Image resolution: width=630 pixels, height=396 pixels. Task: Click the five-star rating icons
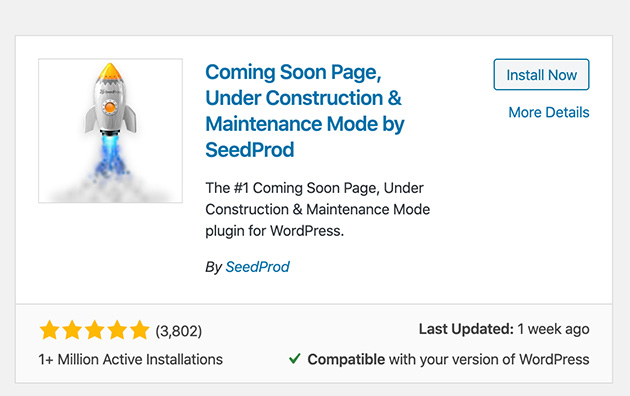(x=94, y=330)
